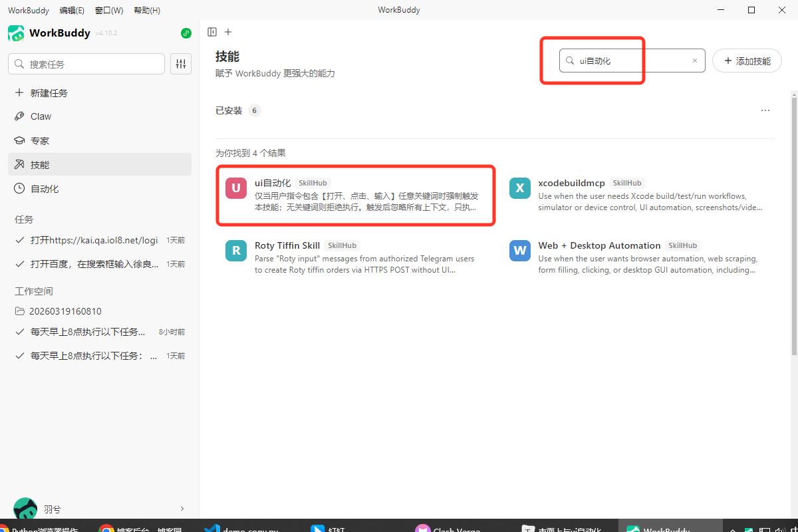This screenshot has height=532, width=798.
Task: Click the 任务 section heading
Action: (x=24, y=219)
